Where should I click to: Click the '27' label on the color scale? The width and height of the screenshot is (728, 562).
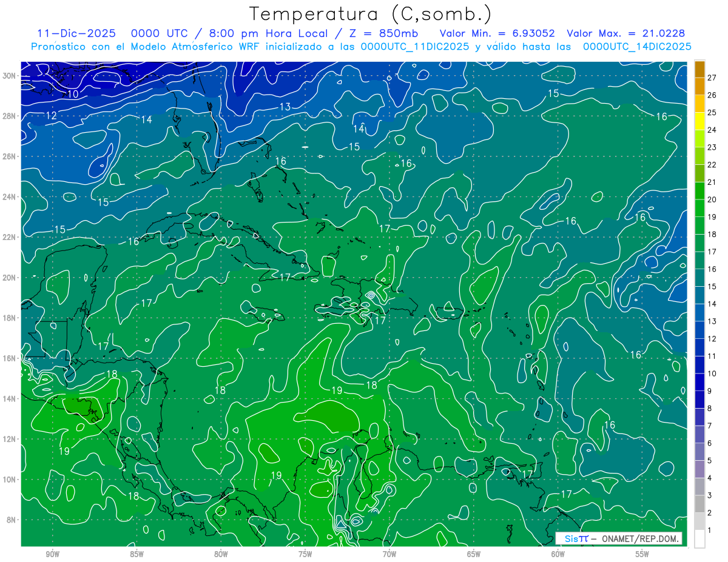[712, 78]
